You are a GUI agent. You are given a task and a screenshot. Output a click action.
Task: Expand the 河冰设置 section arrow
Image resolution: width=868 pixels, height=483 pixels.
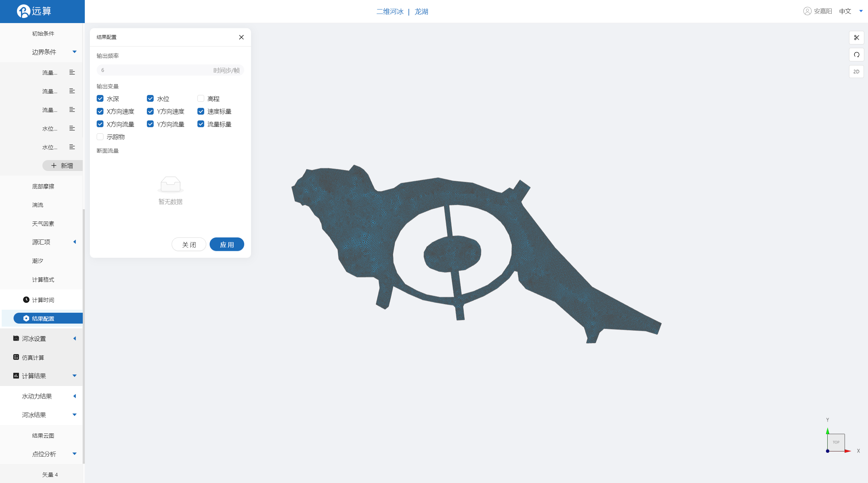(75, 339)
